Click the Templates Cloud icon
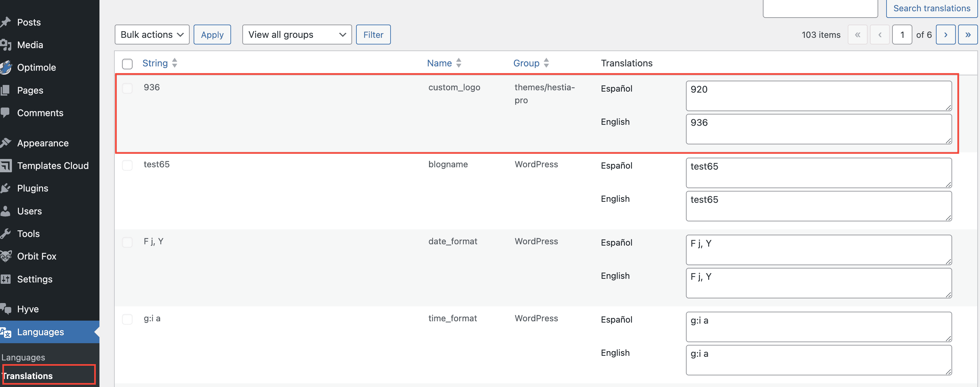 click(x=5, y=166)
